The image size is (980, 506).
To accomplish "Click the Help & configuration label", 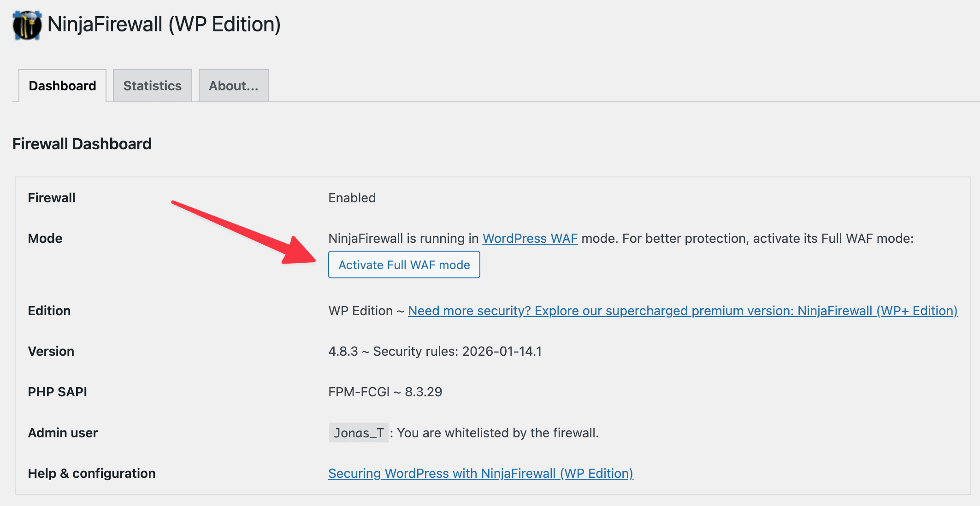I will (91, 473).
